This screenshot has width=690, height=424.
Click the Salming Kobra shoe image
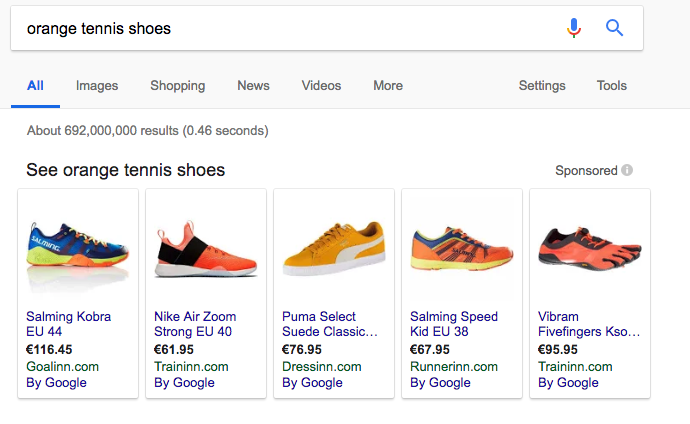pos(78,249)
